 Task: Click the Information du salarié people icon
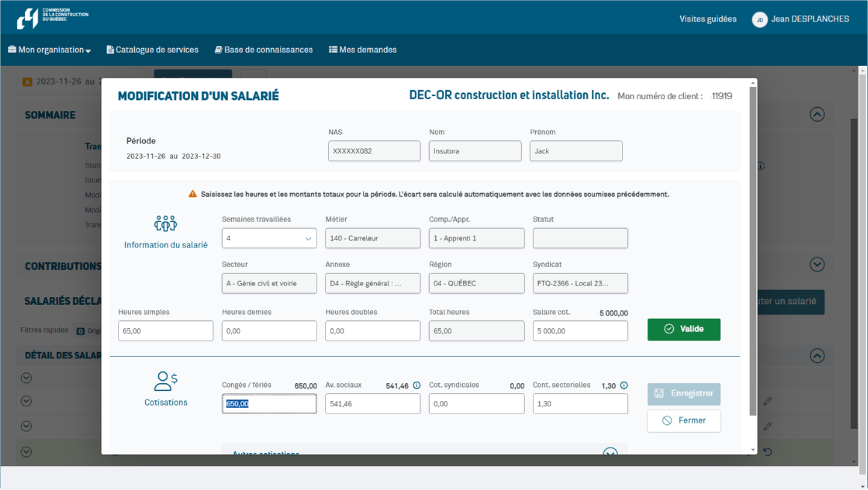pos(166,224)
